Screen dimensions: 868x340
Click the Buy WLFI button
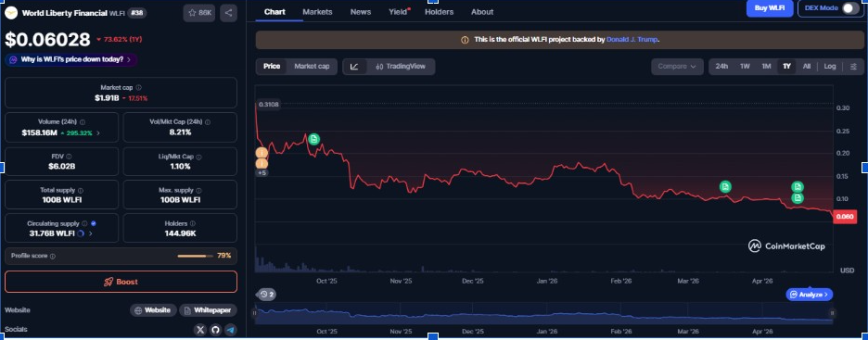coord(770,8)
